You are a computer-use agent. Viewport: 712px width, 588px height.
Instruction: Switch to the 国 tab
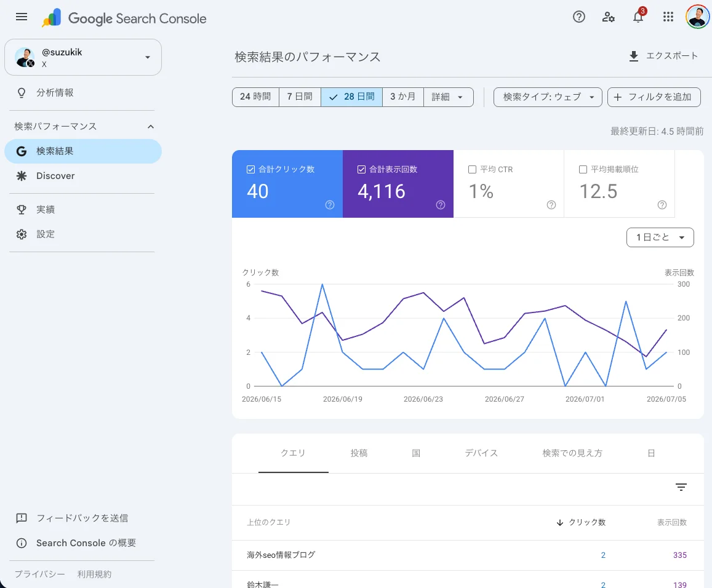coord(416,453)
